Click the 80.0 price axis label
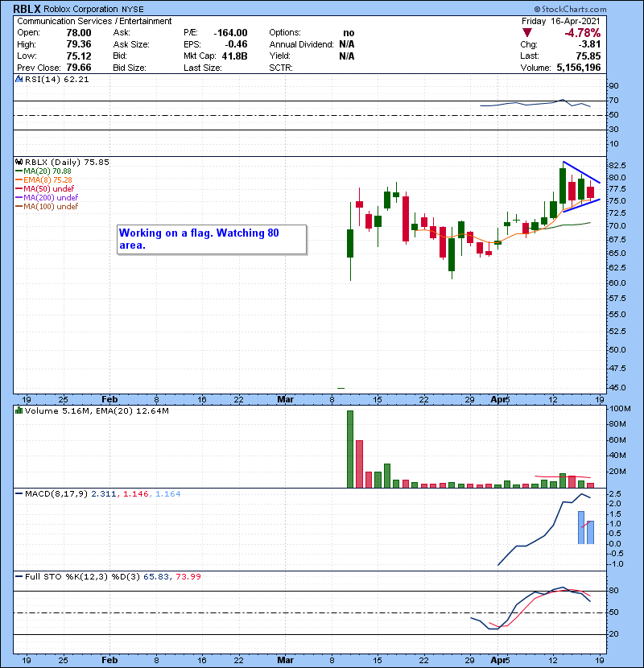This screenshot has width=644, height=668. click(617, 178)
